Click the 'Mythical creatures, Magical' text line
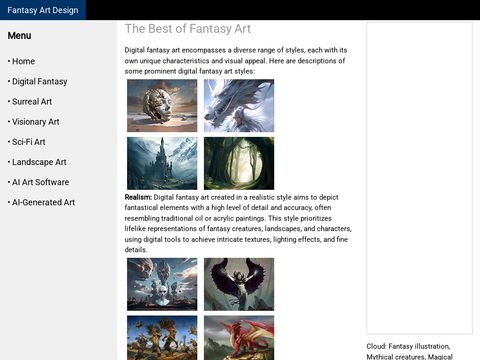The height and width of the screenshot is (360, 480). click(x=410, y=356)
